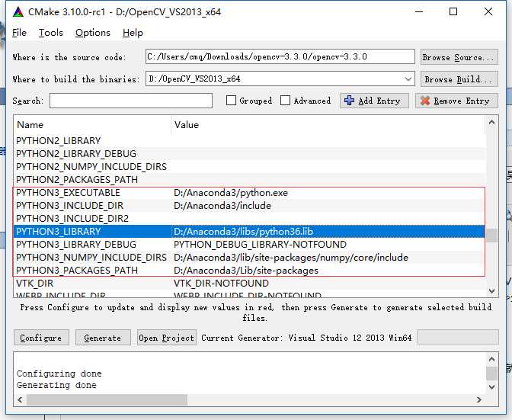Click the output log horizontal scrollbar thumb
Screen dimensions: 512x420
coord(107,399)
